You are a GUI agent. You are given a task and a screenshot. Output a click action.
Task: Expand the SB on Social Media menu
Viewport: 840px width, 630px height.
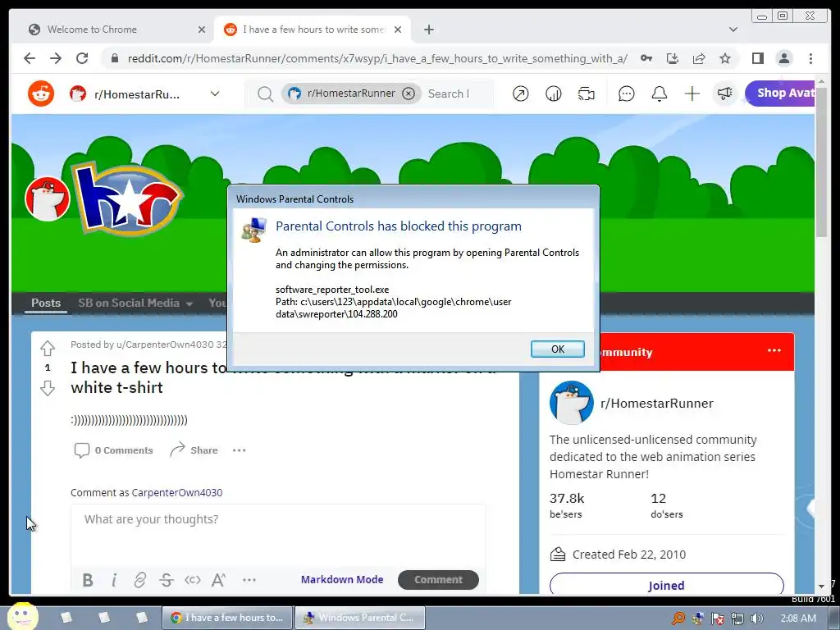(x=135, y=303)
